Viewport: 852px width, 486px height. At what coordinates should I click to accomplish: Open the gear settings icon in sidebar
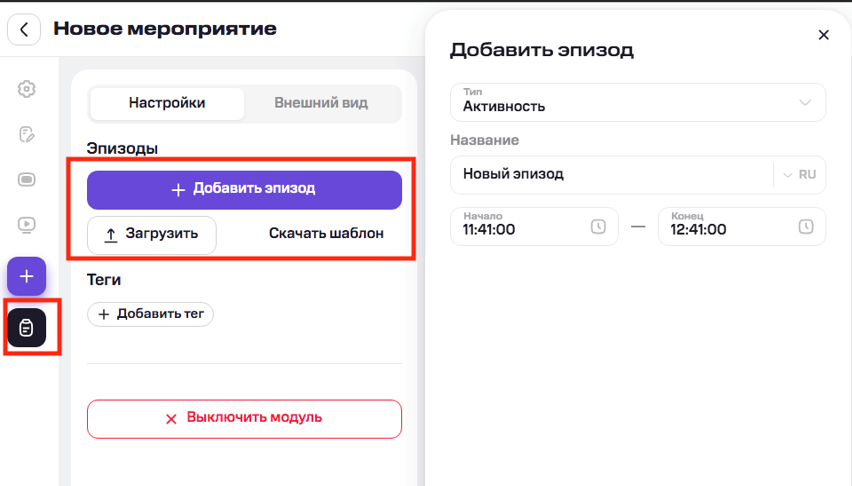click(27, 89)
